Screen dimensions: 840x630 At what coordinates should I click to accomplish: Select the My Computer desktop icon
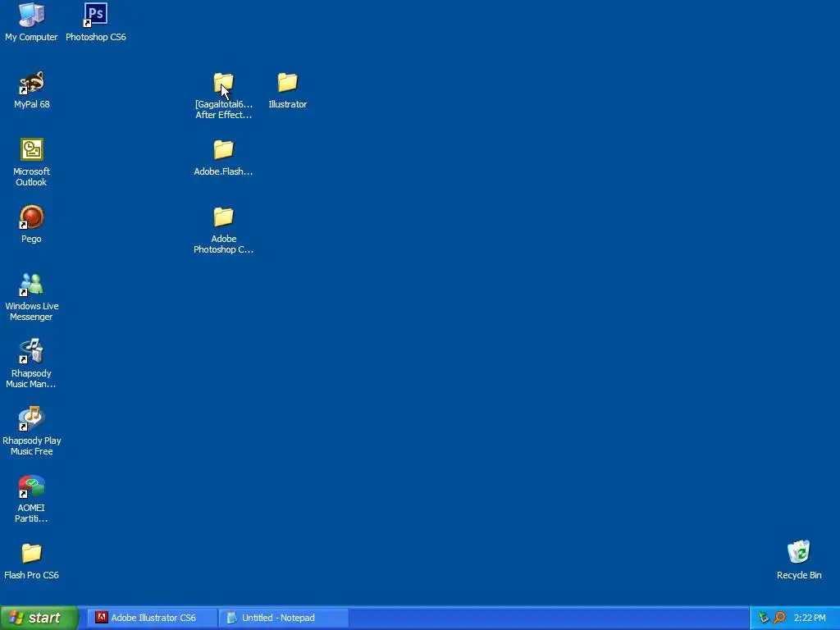32,15
